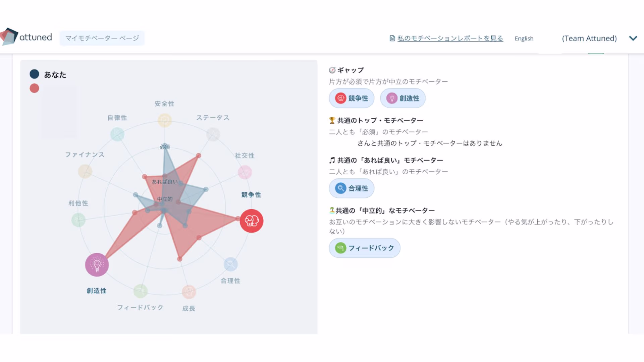Select the 利他性 icon on the radar chart
This screenshot has height=362, width=644.
point(79,221)
